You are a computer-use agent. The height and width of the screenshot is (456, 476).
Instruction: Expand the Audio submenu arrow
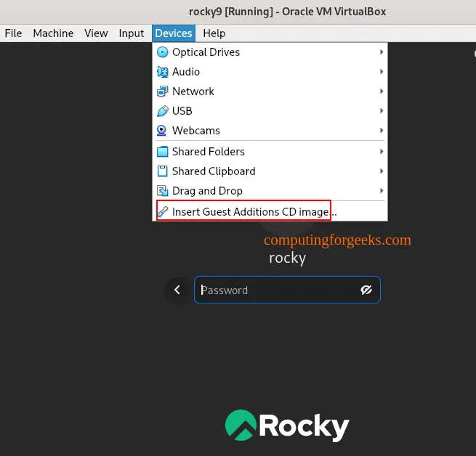[x=382, y=72]
